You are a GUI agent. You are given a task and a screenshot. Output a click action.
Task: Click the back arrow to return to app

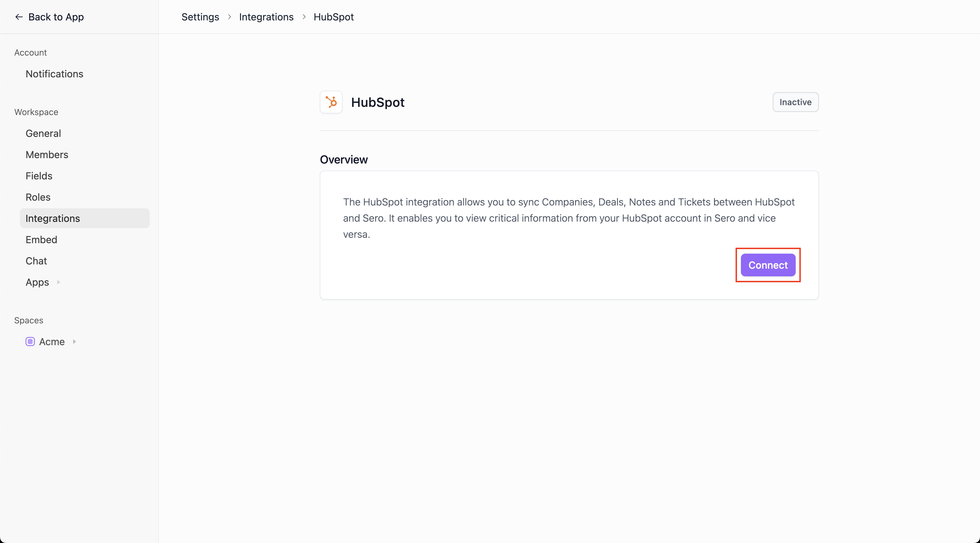pyautogui.click(x=18, y=17)
